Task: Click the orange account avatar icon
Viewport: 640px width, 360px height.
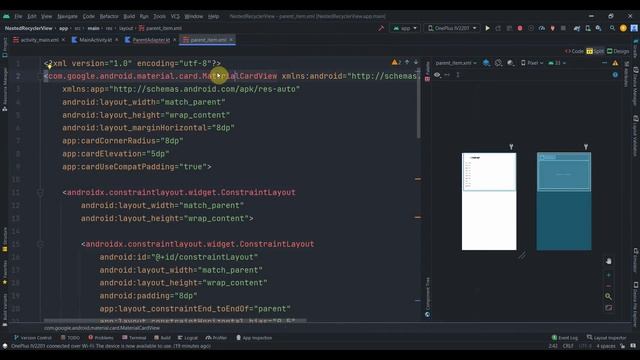Action: [x=623, y=28]
